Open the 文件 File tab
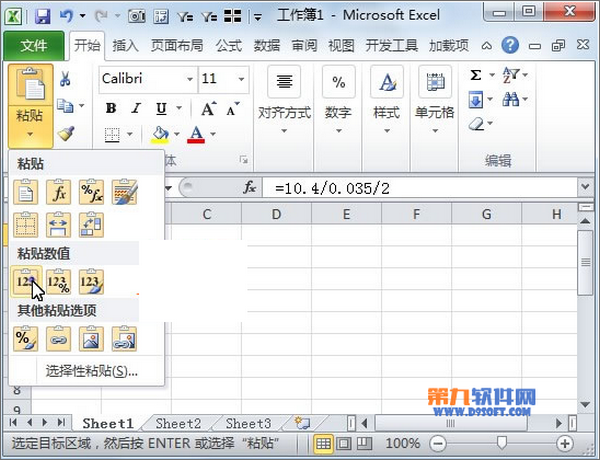Viewport: 600px width, 460px height. click(34, 46)
